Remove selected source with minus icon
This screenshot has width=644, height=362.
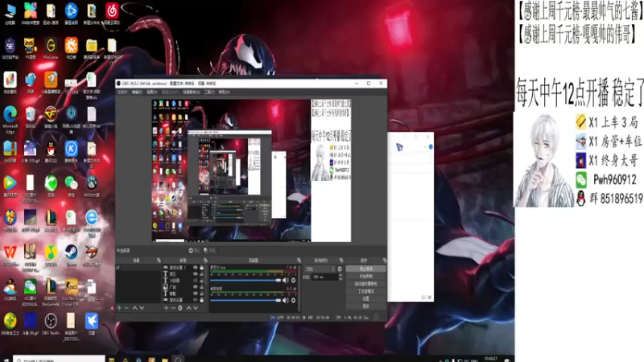tap(173, 307)
